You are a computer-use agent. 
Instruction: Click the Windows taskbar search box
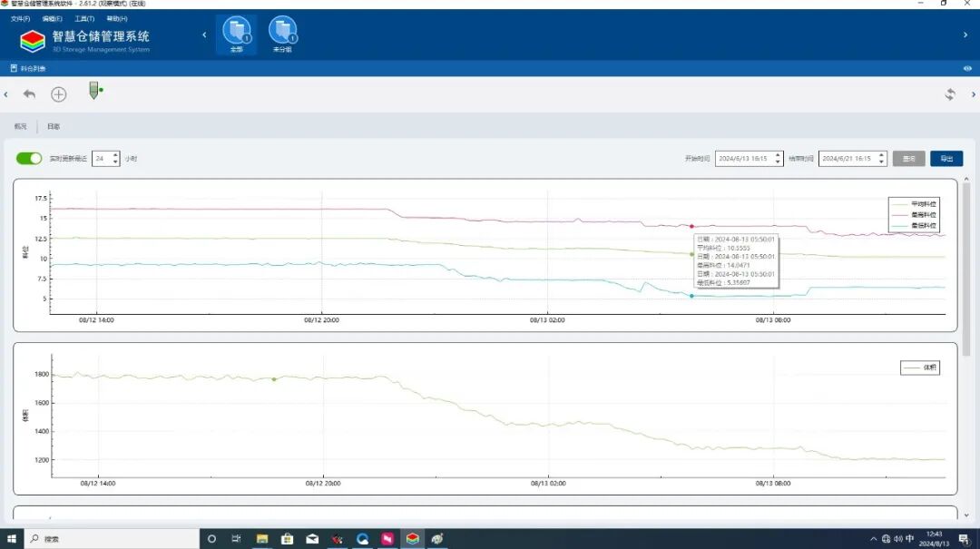(112, 538)
